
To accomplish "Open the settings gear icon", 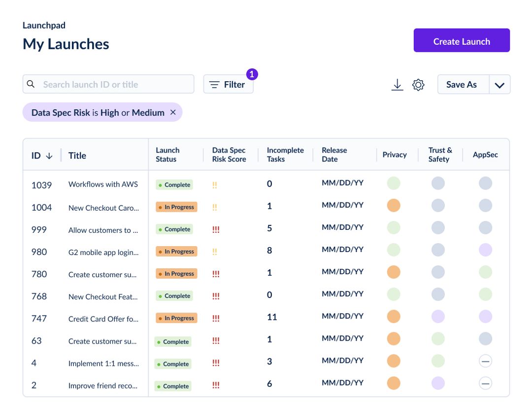I will [418, 85].
